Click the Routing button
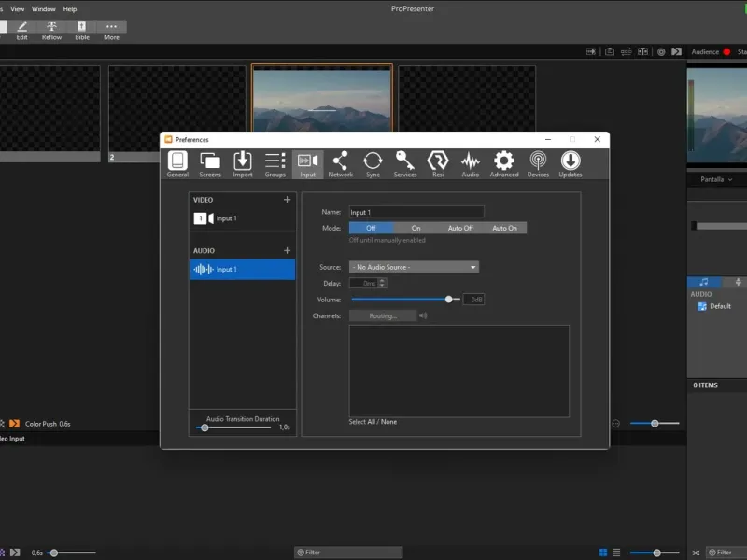Viewport: 747px width, 560px height. tap(383, 315)
